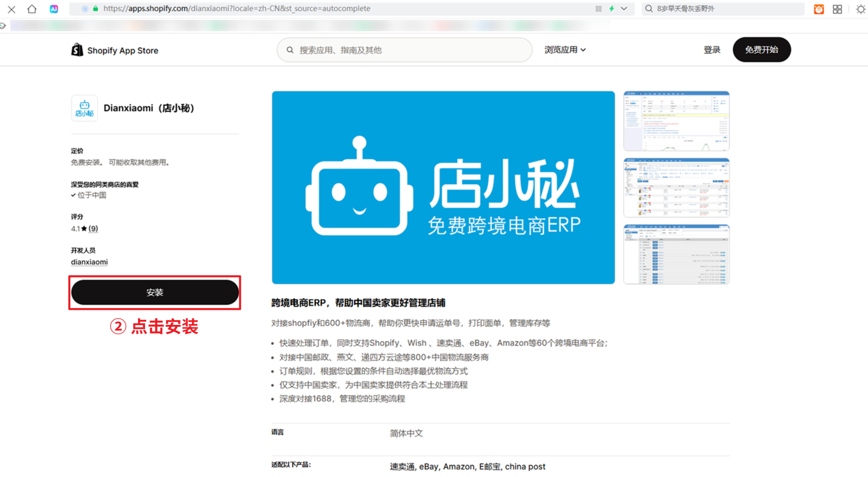The width and height of the screenshot is (868, 477).
Task: Open the first app screenshot thumbnail
Action: (x=676, y=121)
